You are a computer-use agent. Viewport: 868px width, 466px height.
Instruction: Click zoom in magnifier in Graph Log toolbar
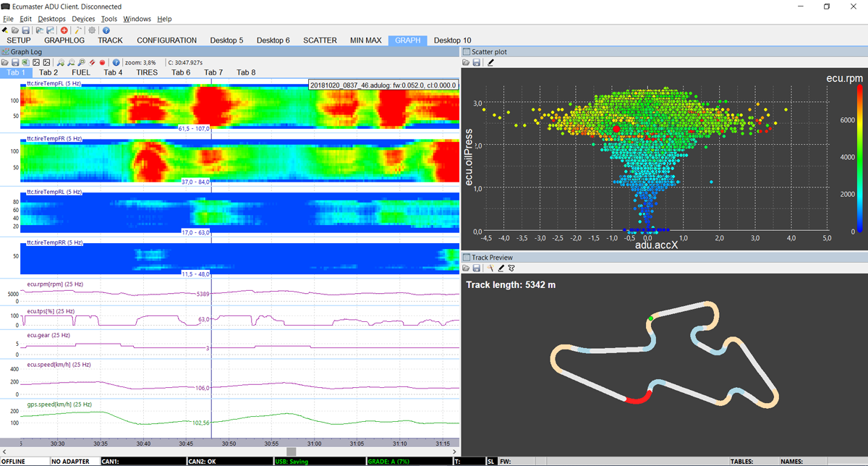[61, 63]
